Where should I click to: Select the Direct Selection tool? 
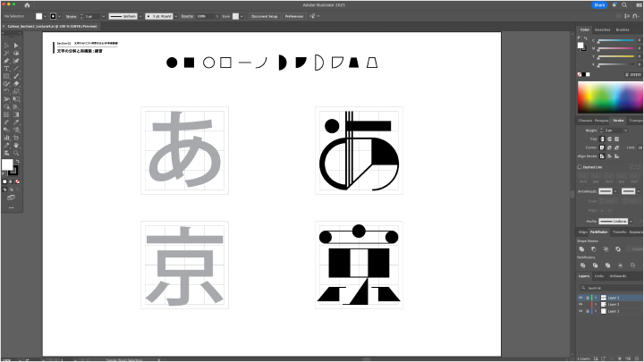pyautogui.click(x=16, y=46)
